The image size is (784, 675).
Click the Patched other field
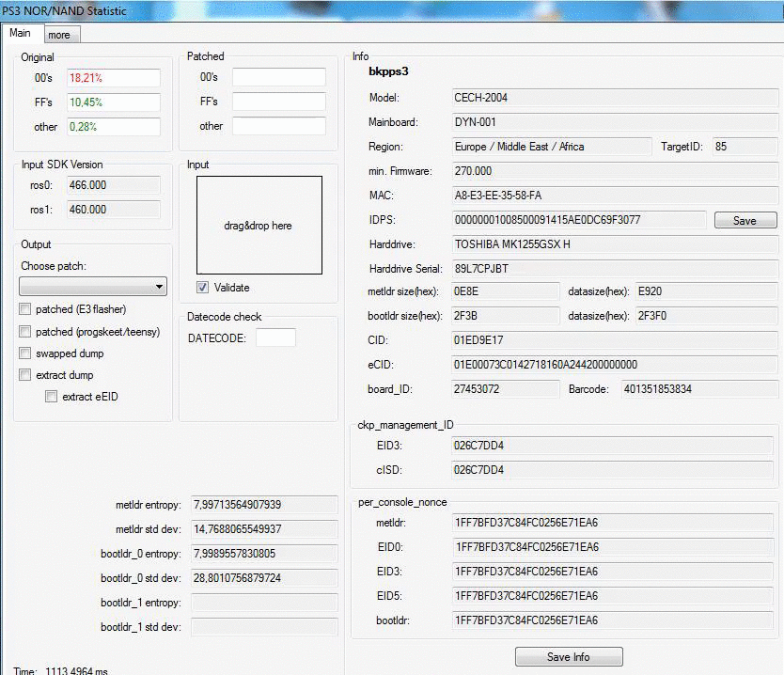[279, 126]
